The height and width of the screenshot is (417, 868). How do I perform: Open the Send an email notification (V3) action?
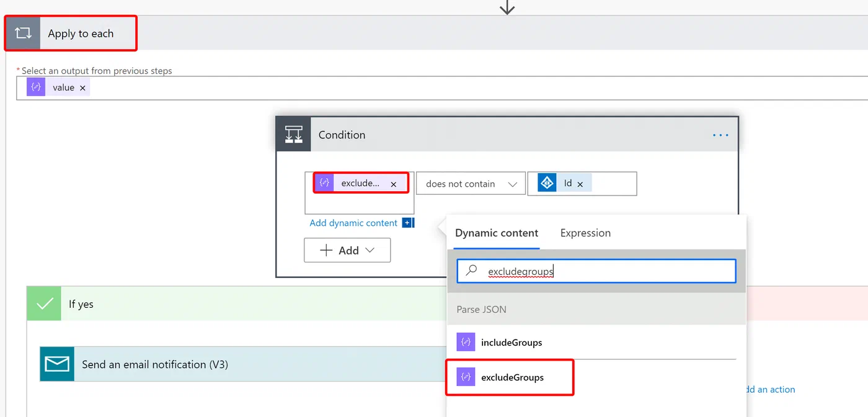[244, 364]
